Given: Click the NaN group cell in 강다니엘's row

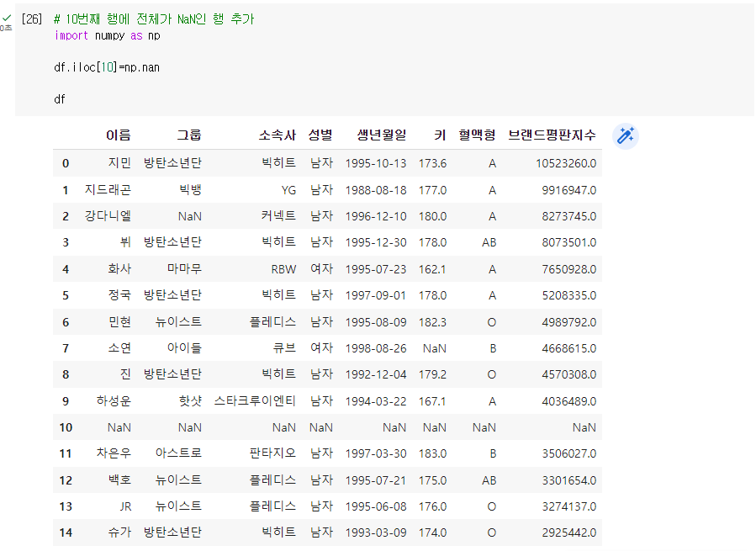Looking at the screenshot, I should coord(190,216).
